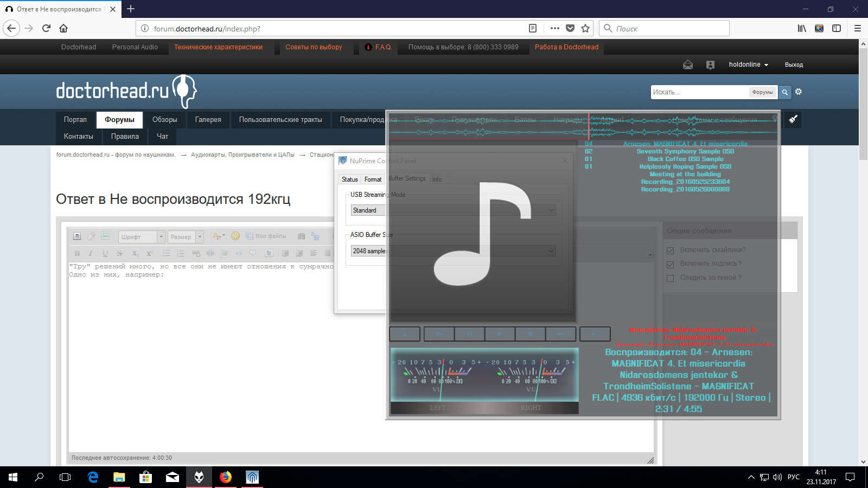Open the Размер size dropdown
The width and height of the screenshot is (868, 488).
click(185, 237)
